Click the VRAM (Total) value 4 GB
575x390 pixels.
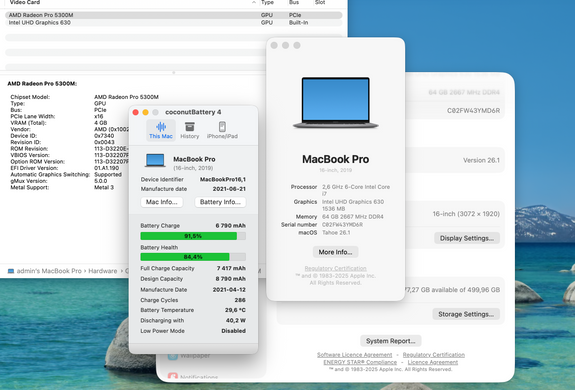tap(100, 123)
